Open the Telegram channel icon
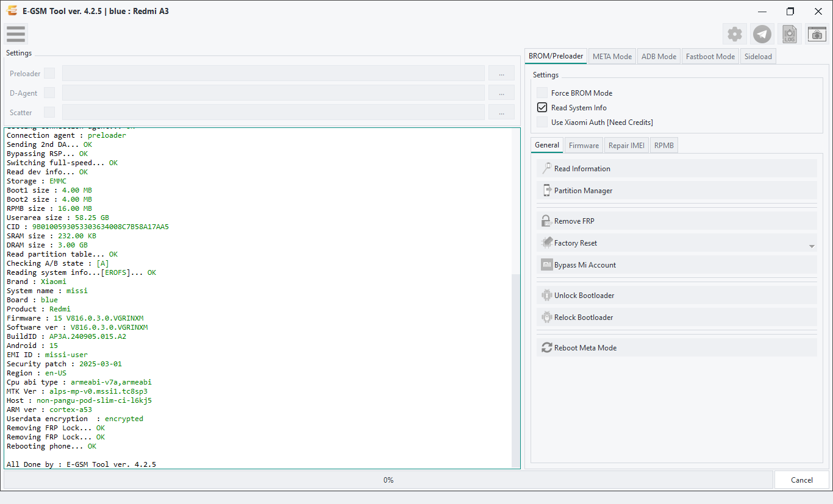 coord(762,34)
